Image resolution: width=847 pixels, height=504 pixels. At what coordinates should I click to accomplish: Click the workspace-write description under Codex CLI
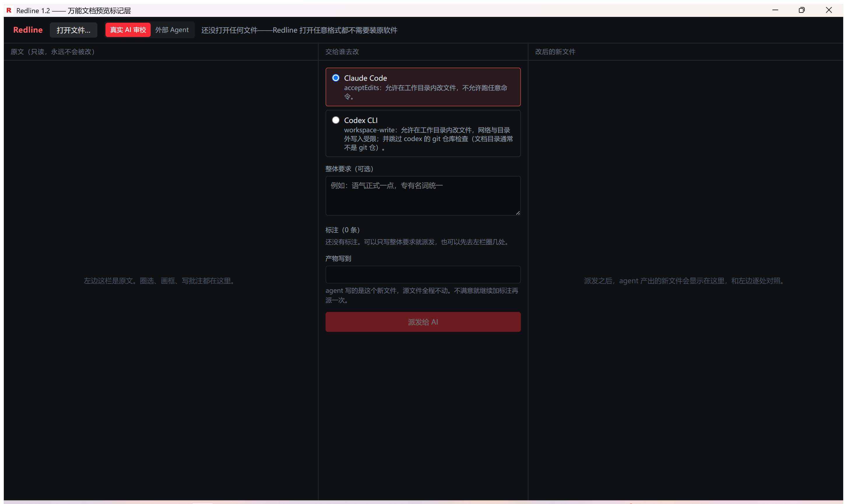(x=428, y=139)
